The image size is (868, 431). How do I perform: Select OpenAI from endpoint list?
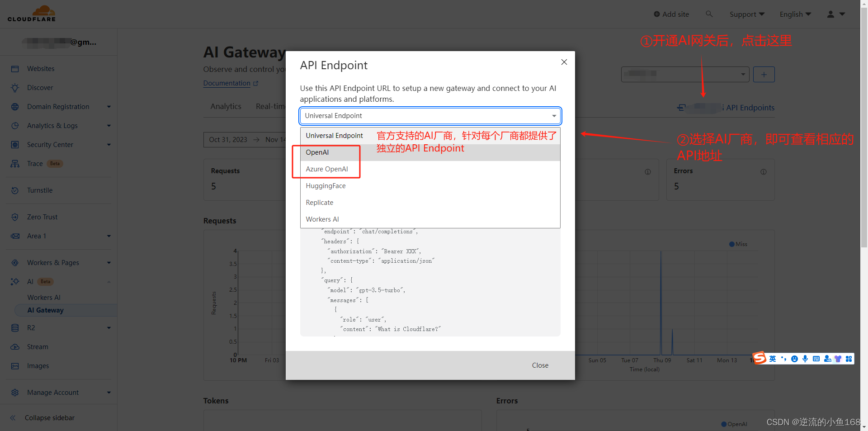[x=430, y=152]
